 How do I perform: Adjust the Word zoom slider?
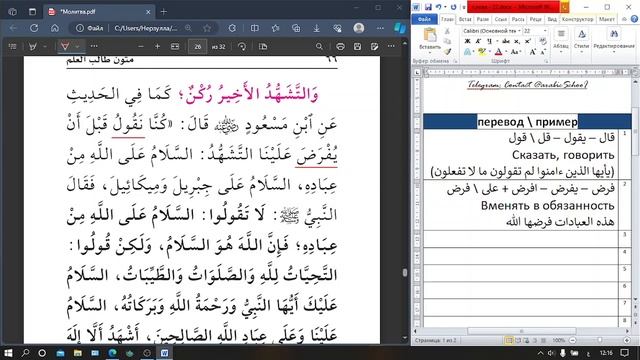click(600, 340)
